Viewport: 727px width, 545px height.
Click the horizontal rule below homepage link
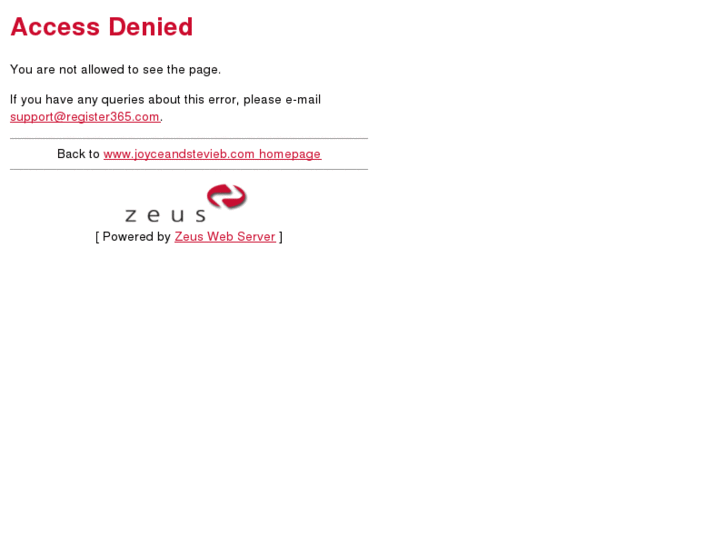click(x=189, y=169)
